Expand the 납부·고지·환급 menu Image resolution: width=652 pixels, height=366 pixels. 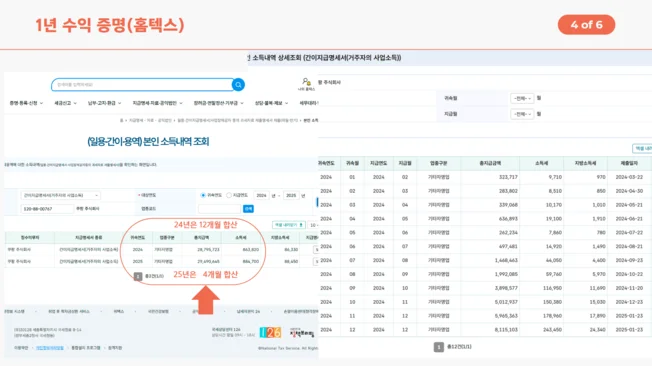(104, 103)
